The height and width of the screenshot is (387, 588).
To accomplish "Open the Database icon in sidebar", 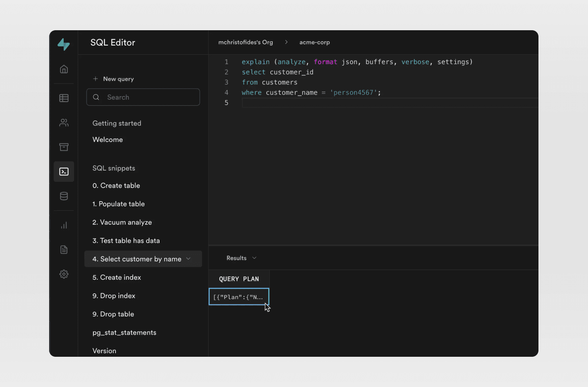I will (x=64, y=196).
